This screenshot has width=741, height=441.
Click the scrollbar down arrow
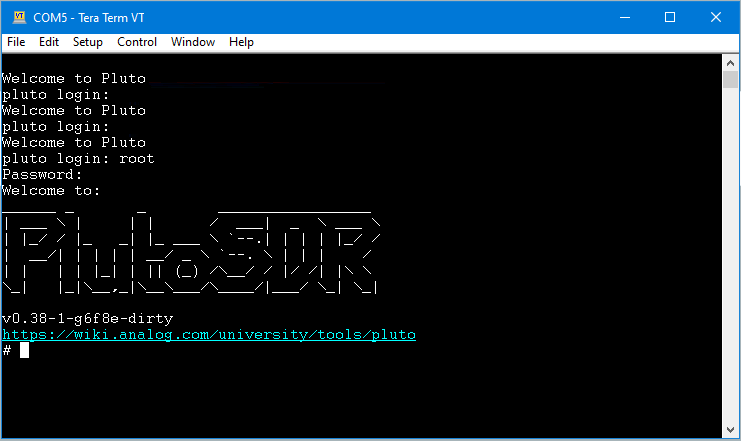tap(730, 429)
